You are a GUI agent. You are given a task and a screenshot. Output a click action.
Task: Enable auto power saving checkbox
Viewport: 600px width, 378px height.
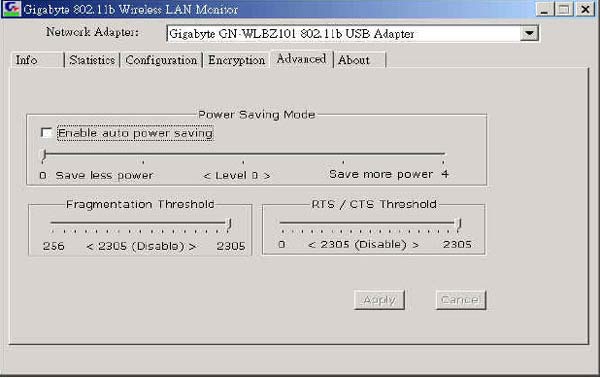(x=46, y=133)
